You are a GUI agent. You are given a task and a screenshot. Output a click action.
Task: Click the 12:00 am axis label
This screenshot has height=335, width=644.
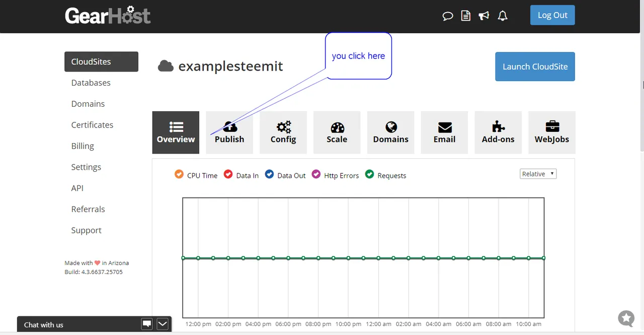pos(379,324)
